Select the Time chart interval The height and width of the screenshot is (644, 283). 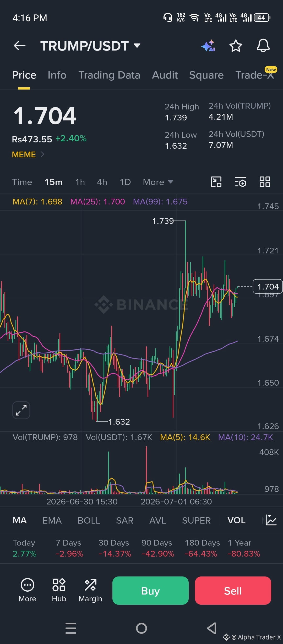pyautogui.click(x=22, y=182)
